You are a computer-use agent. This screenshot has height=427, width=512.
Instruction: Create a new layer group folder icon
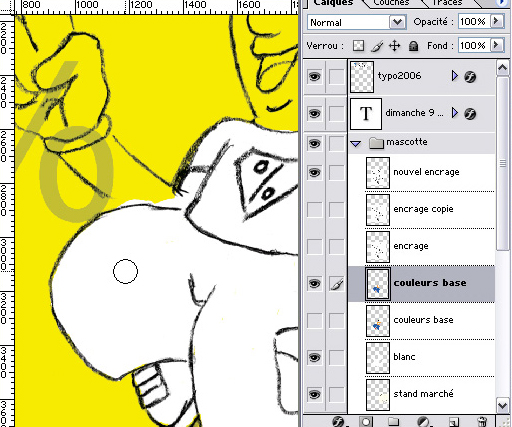click(393, 422)
